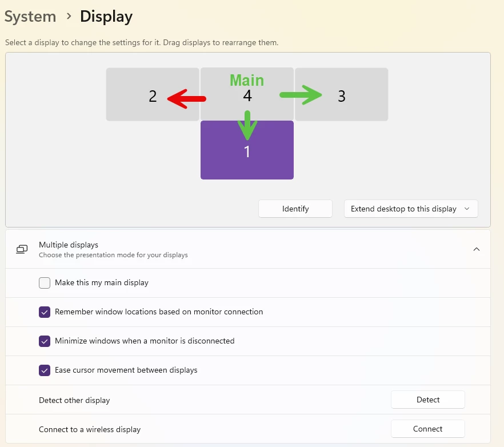
Task: Click the Multiple displays heading text
Action: pyautogui.click(x=69, y=245)
